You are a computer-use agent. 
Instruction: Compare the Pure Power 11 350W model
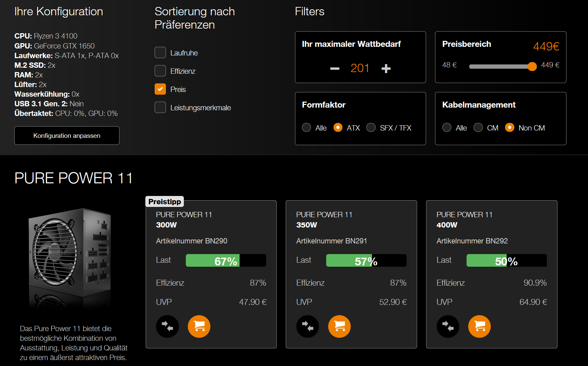pyautogui.click(x=308, y=326)
